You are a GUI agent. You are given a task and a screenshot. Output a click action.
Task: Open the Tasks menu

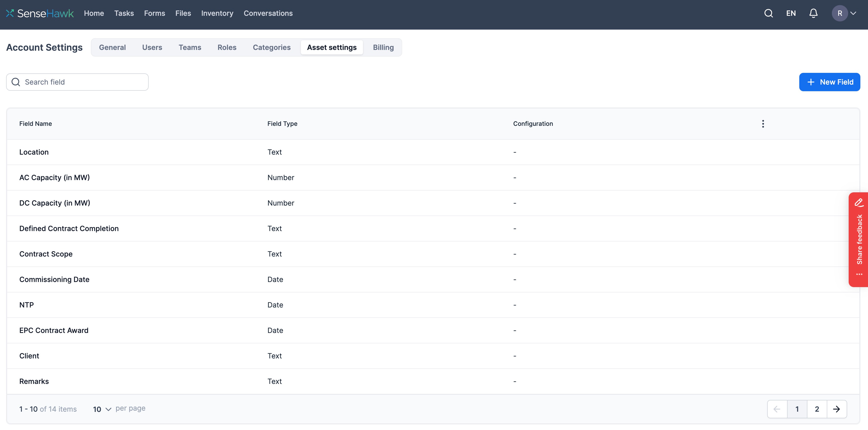124,13
